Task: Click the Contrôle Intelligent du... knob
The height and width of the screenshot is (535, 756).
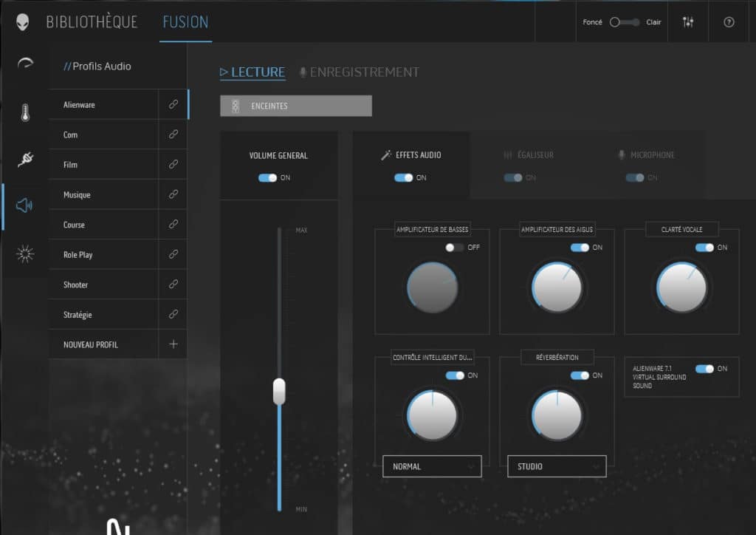Action: click(x=432, y=415)
